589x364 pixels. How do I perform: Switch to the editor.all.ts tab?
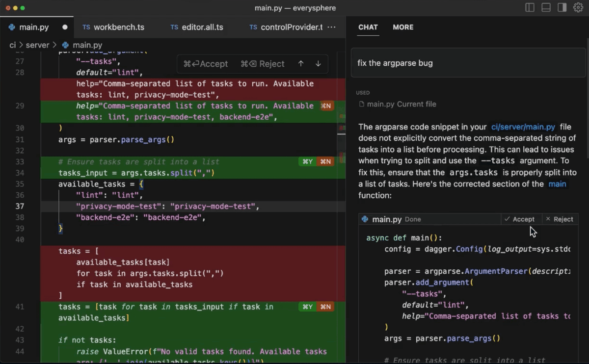[197, 27]
